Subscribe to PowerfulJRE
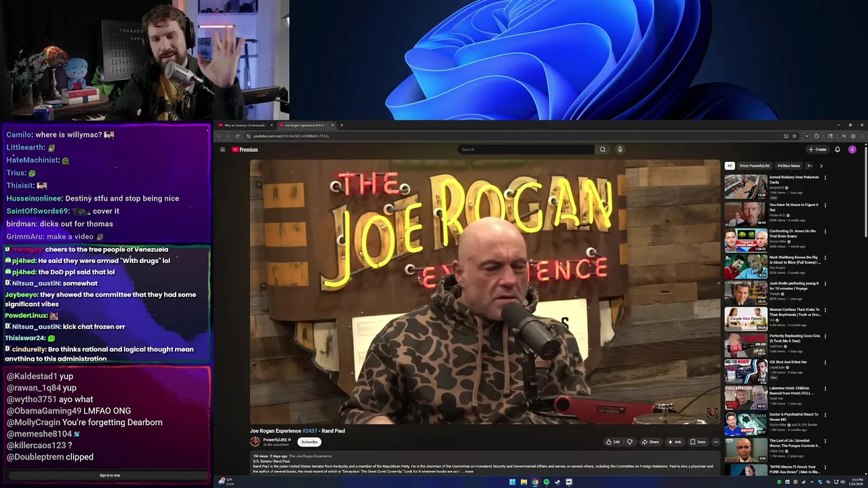Screen dimensions: 868x488 coord(309,442)
